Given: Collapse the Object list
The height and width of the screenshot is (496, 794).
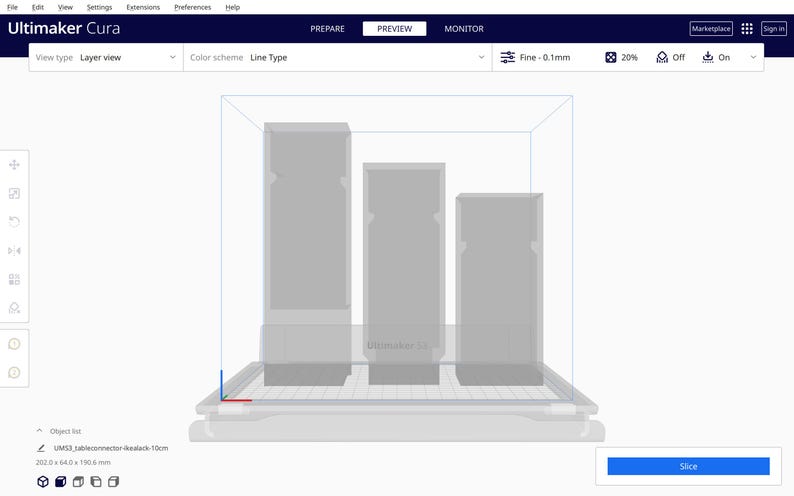Looking at the screenshot, I should point(39,431).
